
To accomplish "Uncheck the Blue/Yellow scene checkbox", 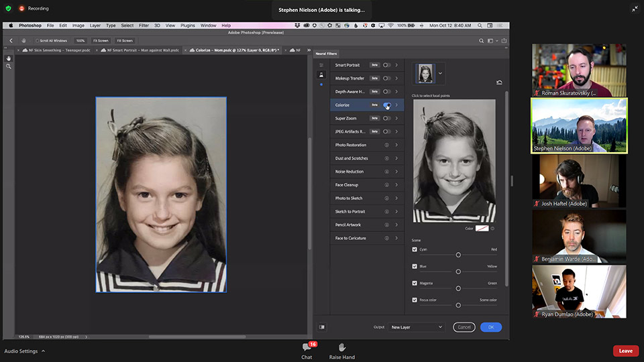I will click(415, 266).
